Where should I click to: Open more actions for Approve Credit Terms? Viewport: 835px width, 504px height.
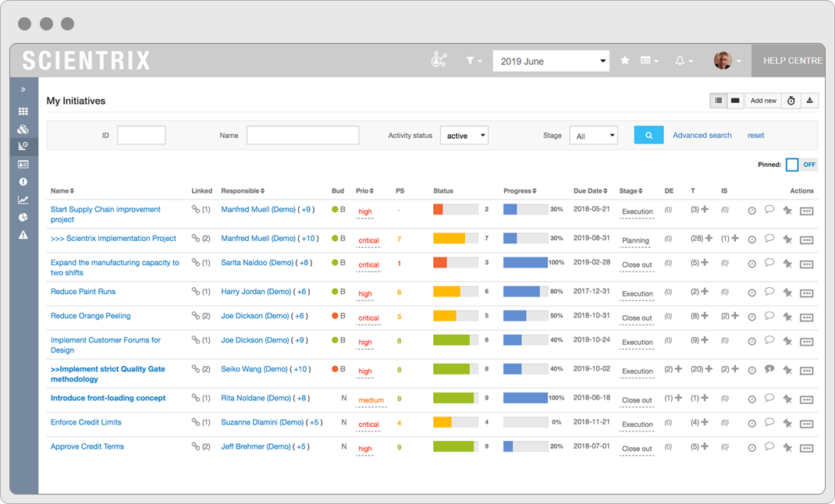pyautogui.click(x=806, y=448)
